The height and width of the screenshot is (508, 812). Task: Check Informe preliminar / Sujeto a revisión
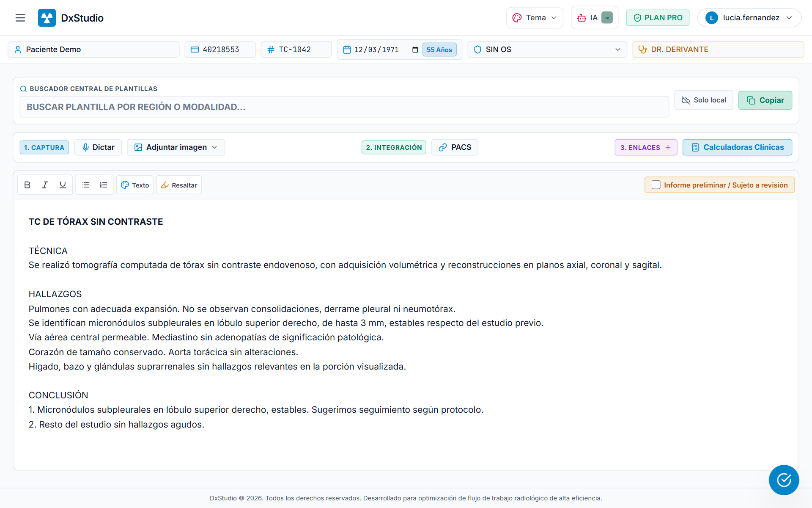(x=656, y=185)
